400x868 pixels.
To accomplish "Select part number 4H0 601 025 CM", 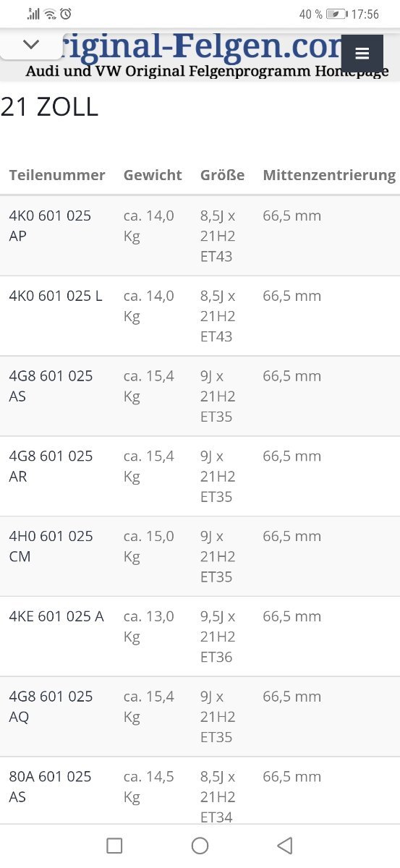I will pyautogui.click(x=51, y=546).
